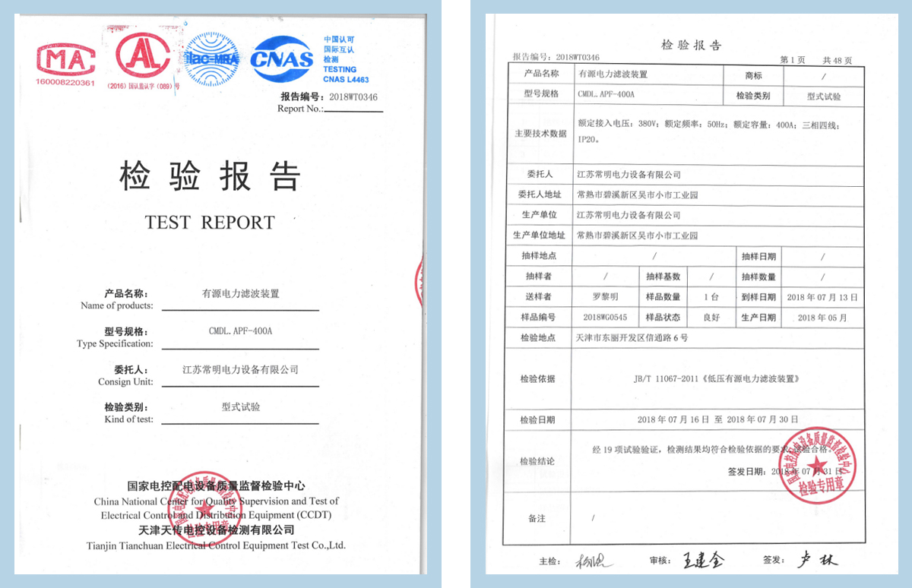The width and height of the screenshot is (912, 588).
Task: Click the red MA certification logo
Action: tap(65, 58)
